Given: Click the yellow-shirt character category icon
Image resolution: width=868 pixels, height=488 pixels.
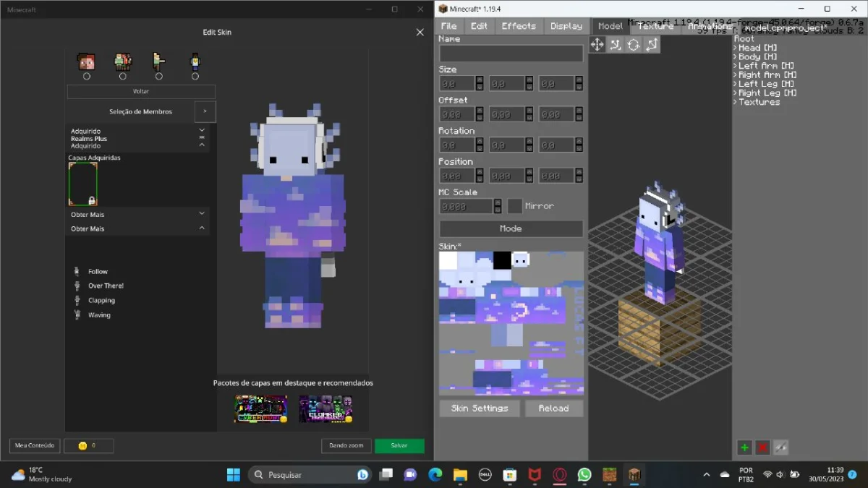Looking at the screenshot, I should coord(195,61).
